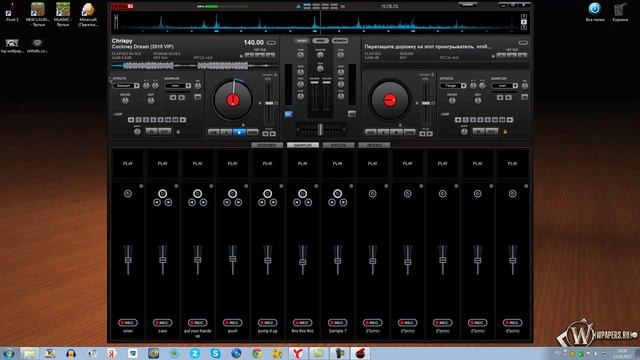Viewport: 640px width, 360px height.
Task: Toggle the left deck key lock icon
Action: pyautogui.click(x=178, y=132)
